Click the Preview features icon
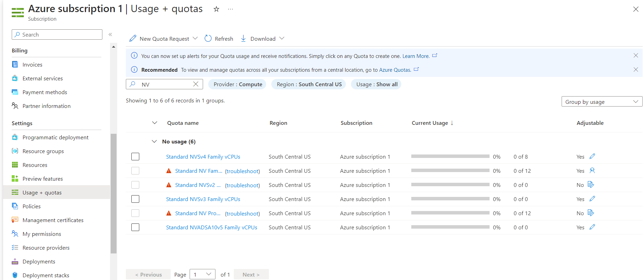This screenshot has width=644, height=280. pyautogui.click(x=15, y=179)
